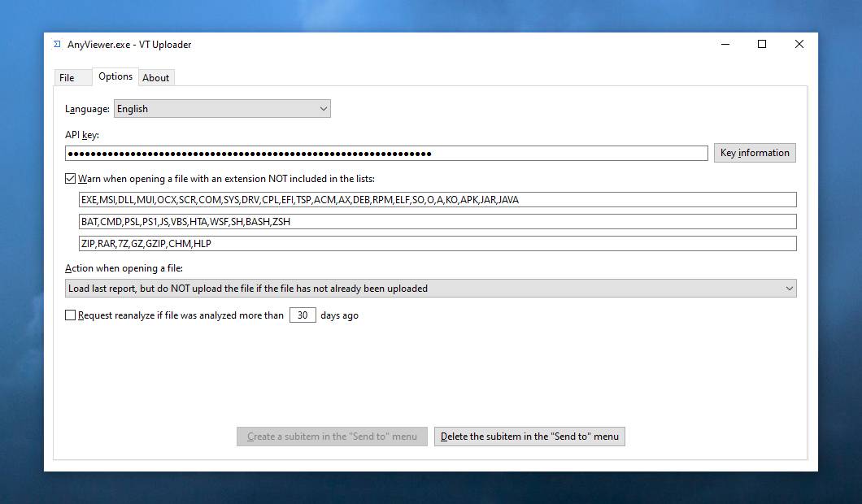
Task: Open the Language dropdown set to English
Action: (x=222, y=109)
